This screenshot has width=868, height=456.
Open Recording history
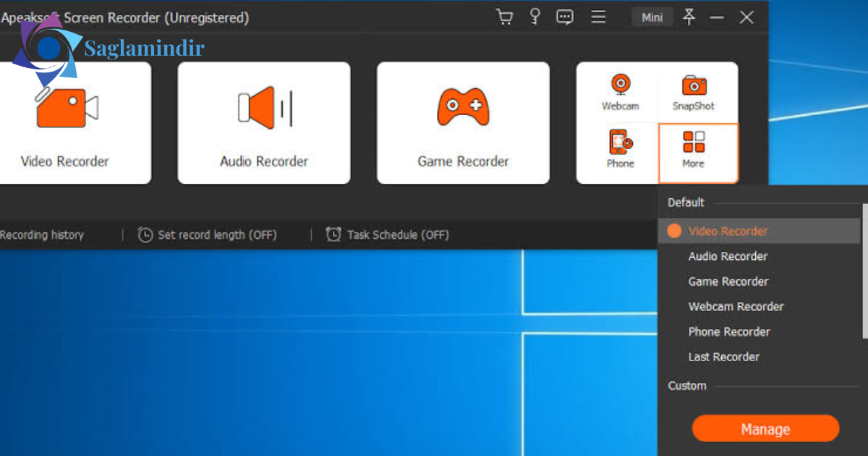[x=42, y=235]
